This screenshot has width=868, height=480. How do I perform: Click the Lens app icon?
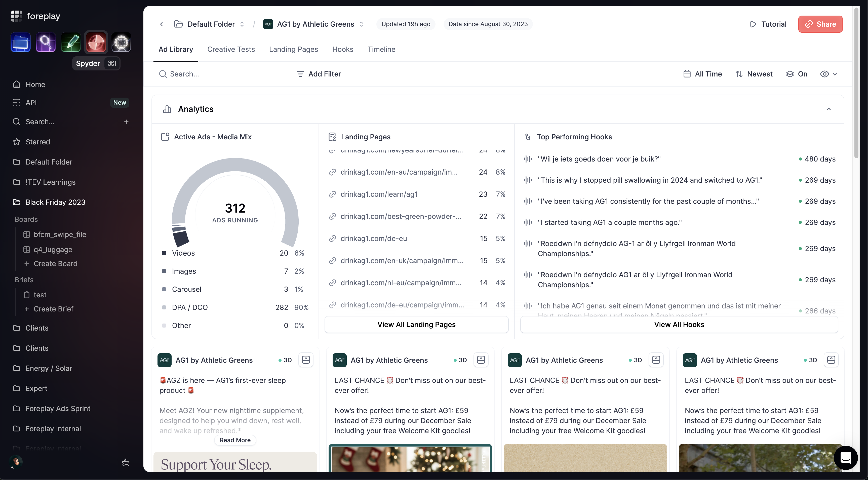coord(121,43)
